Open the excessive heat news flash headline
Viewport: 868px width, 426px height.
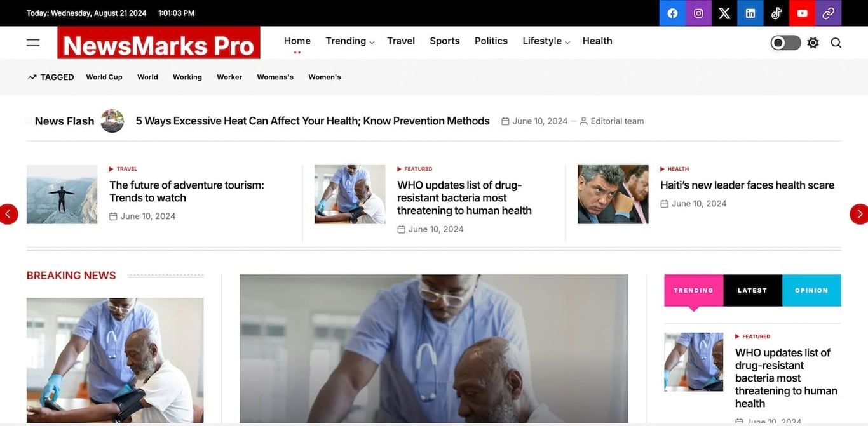point(313,121)
